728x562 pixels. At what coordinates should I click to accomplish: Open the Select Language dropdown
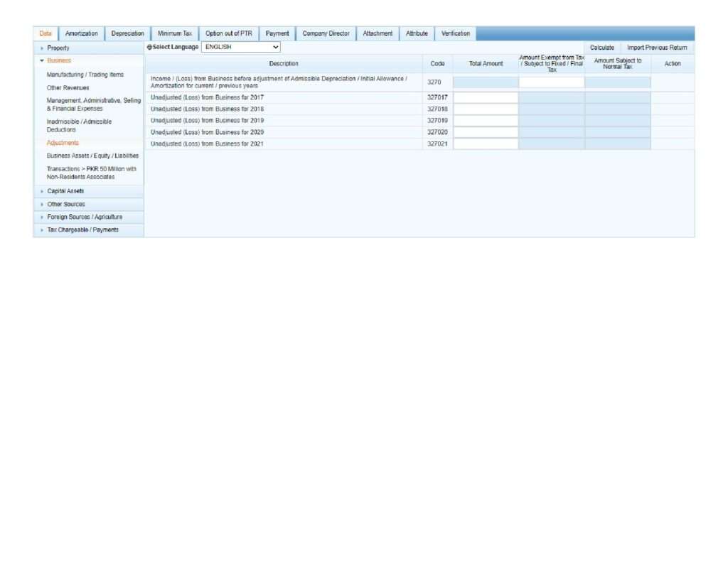pos(241,47)
